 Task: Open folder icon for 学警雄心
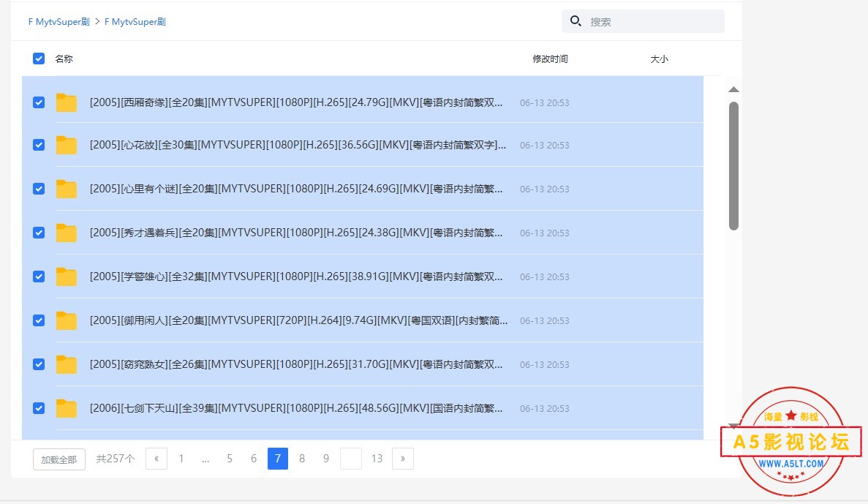[67, 277]
